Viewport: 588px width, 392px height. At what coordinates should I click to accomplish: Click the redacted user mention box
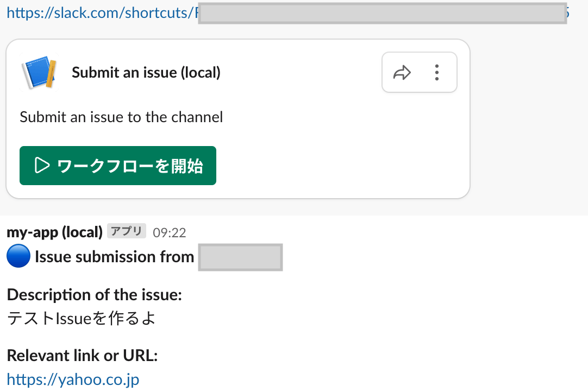[240, 257]
